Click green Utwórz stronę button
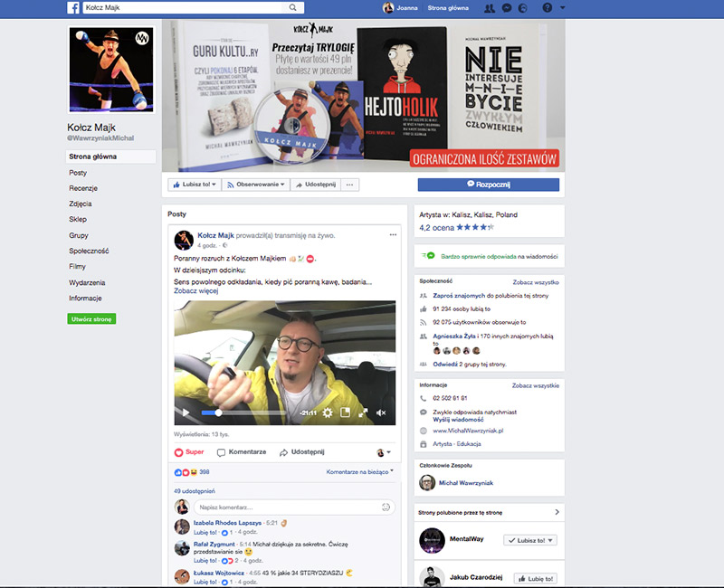Screen dimensions: 724x588 pos(91,319)
